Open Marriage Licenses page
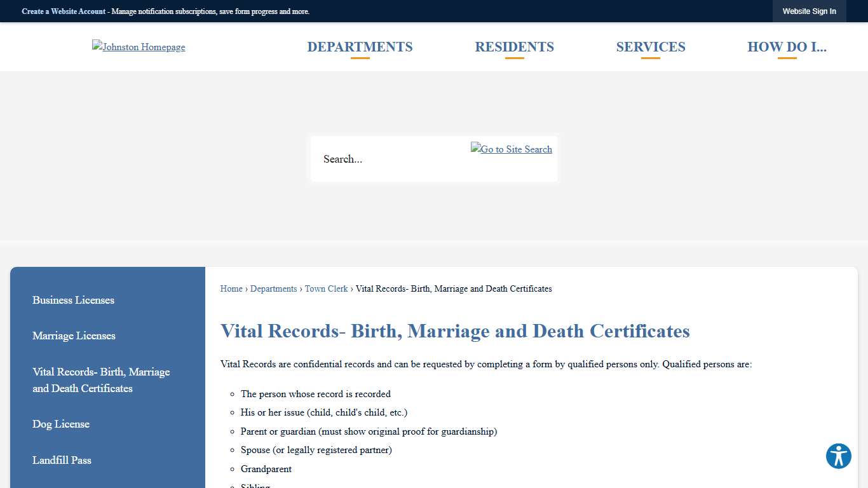Image resolution: width=868 pixels, height=488 pixels. [x=74, y=335]
